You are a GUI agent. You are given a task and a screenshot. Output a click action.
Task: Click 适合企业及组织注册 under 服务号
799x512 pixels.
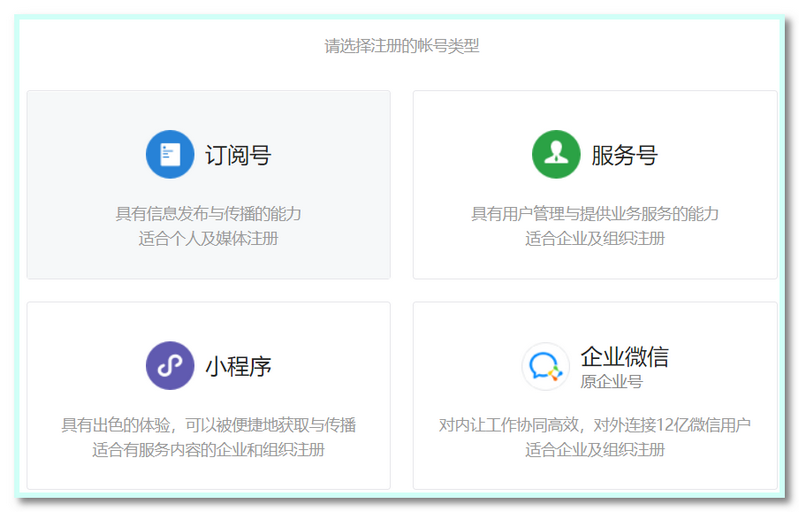click(595, 238)
